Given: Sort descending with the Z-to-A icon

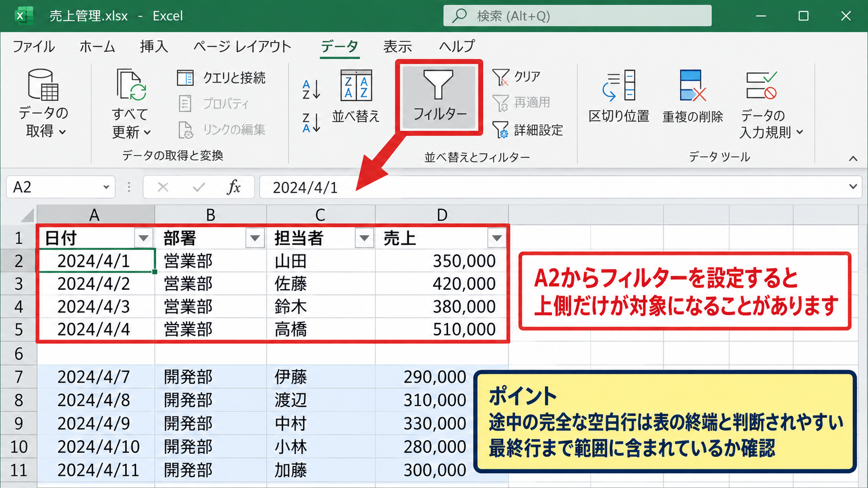Looking at the screenshot, I should 311,123.
